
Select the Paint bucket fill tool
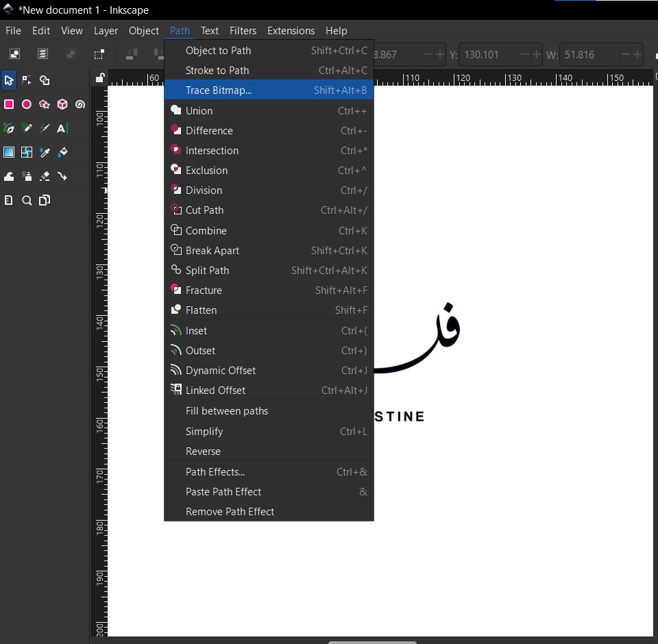click(63, 152)
